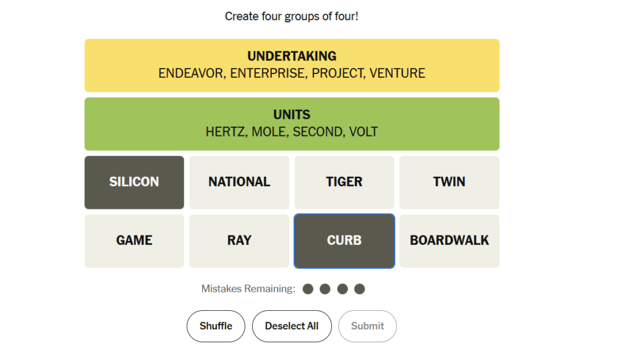Deselect the SILICON tile
633x364 pixels.
[x=134, y=182]
